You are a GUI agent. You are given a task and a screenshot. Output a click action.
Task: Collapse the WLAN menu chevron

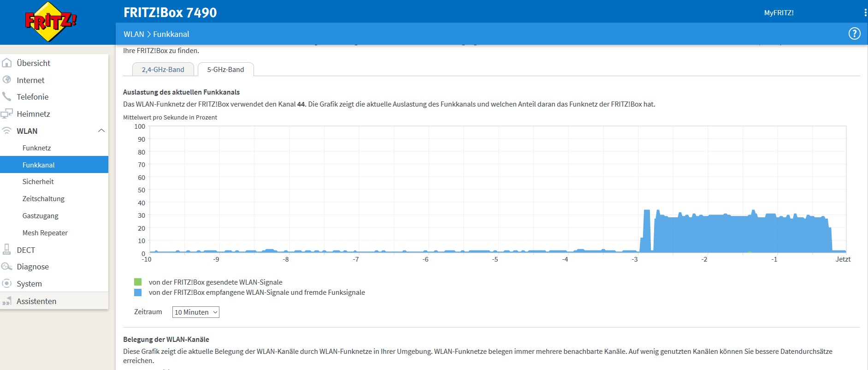101,131
